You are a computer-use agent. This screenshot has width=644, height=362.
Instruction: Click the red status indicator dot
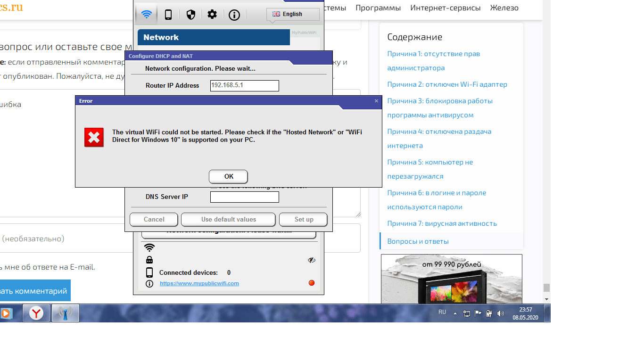click(311, 283)
